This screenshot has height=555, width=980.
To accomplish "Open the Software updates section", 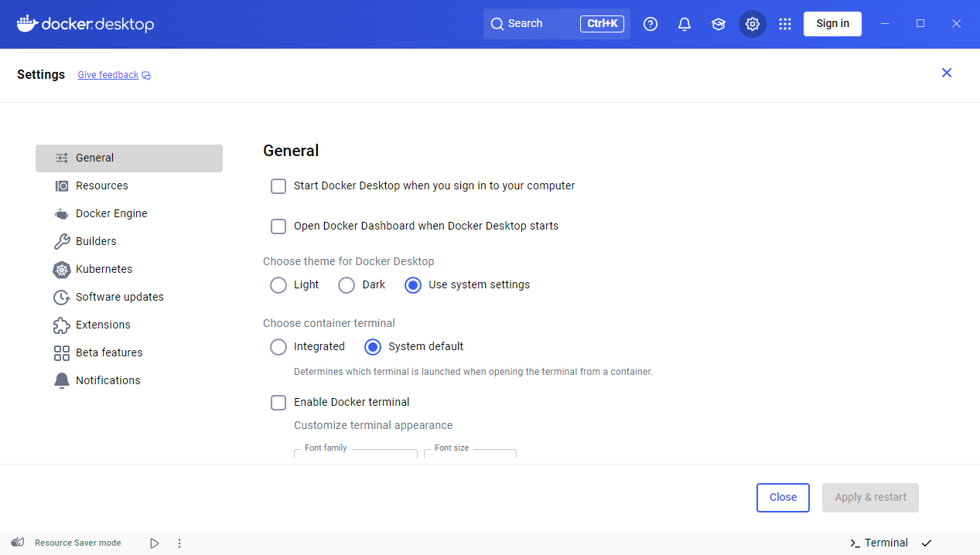I will coord(118,297).
